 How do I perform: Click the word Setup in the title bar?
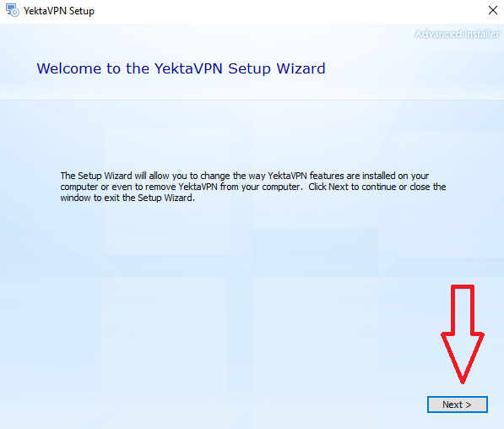click(82, 11)
